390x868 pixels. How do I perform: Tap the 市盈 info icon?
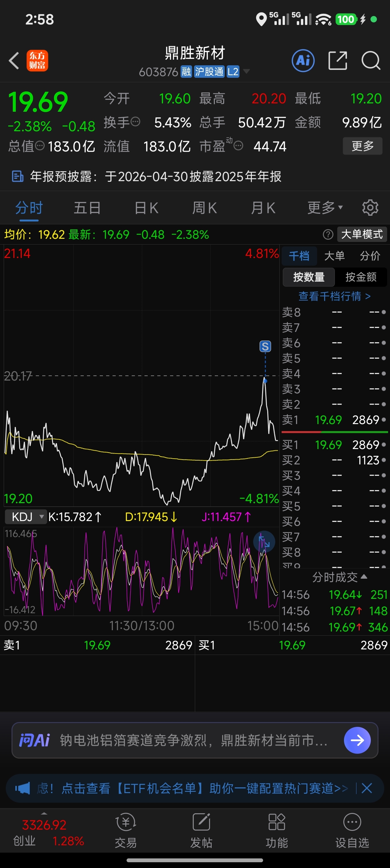point(238,146)
